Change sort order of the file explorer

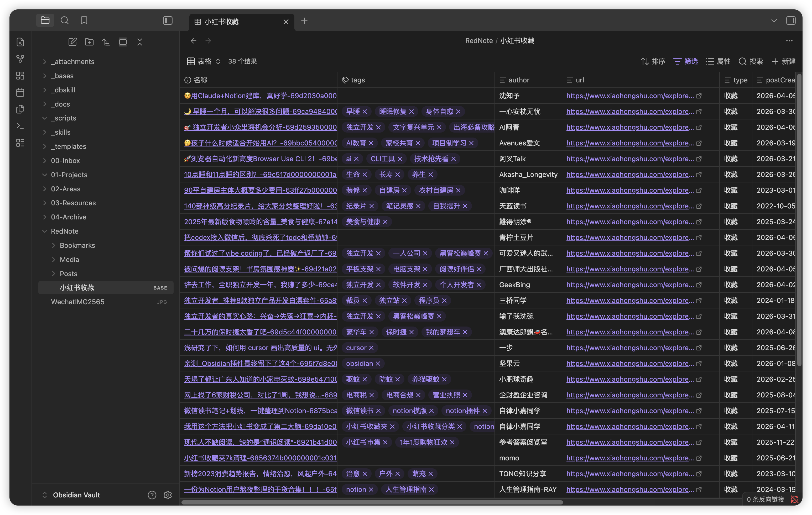(x=106, y=42)
